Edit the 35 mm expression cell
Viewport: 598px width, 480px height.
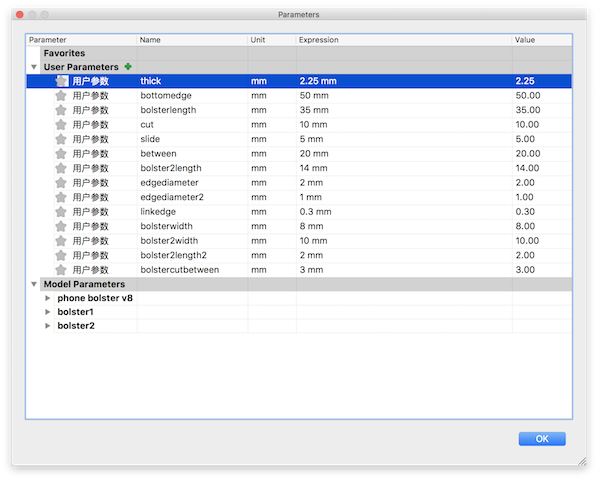[x=404, y=110]
